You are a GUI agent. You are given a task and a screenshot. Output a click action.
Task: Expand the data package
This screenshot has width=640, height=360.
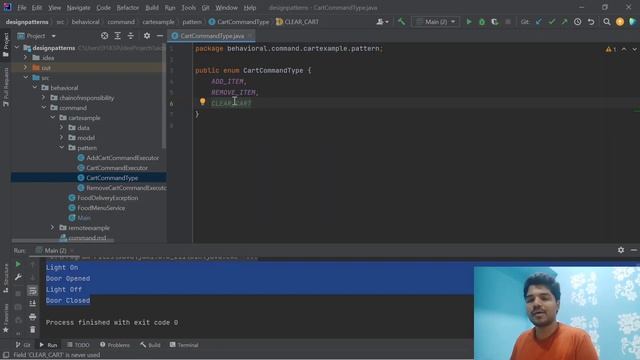[x=62, y=128]
